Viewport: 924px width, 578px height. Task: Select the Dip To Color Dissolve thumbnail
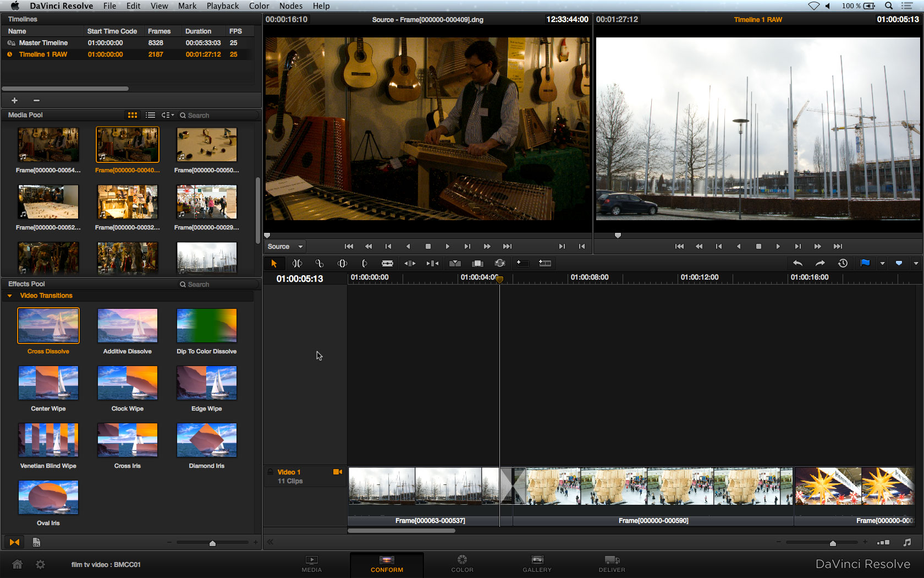point(207,326)
